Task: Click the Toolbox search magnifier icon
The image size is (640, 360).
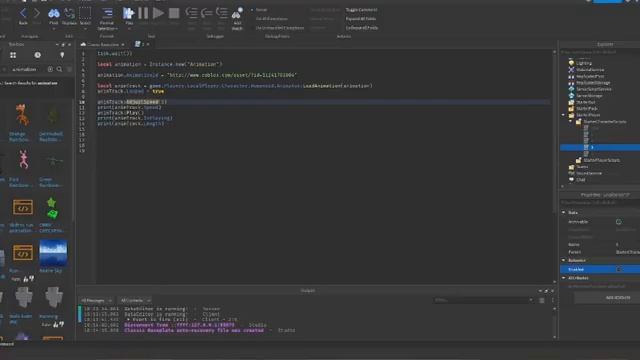Action: pyautogui.click(x=60, y=69)
